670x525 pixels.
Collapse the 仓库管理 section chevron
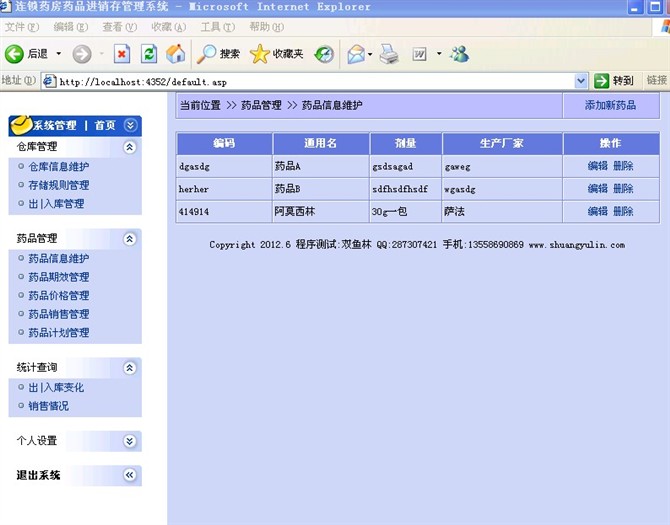[x=129, y=147]
